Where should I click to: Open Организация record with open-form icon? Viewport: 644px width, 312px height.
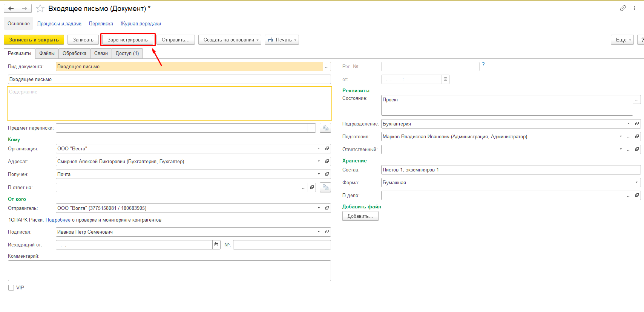[327, 148]
